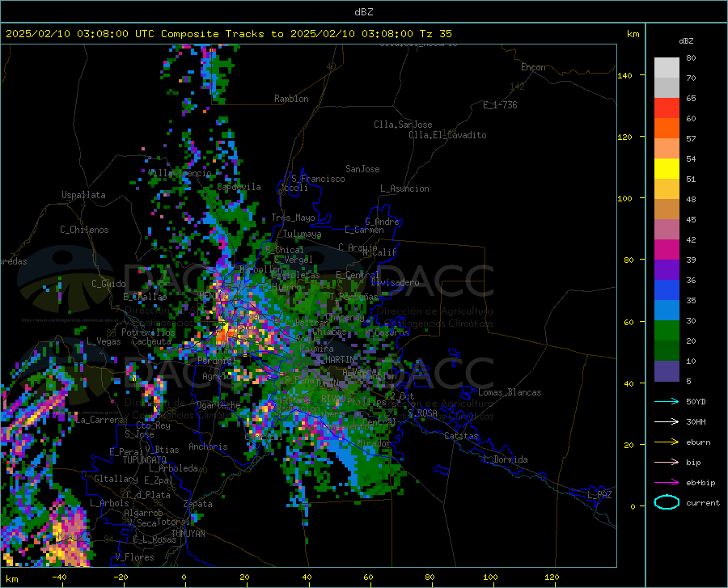The width and height of the screenshot is (728, 588).
Task: Click the 'Tulumaya' map label
Action: pos(302,234)
